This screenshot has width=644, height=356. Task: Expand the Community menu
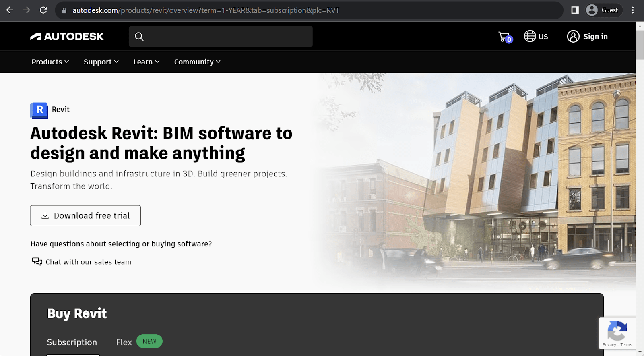tap(197, 62)
